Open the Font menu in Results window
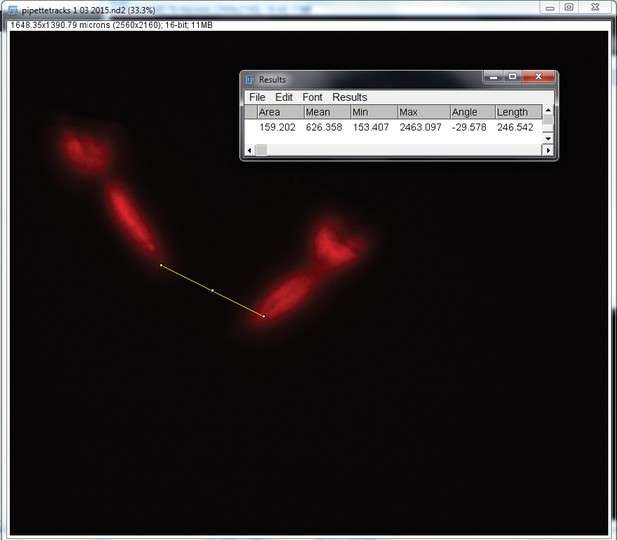Image resolution: width=617 pixels, height=540 pixels. [312, 97]
